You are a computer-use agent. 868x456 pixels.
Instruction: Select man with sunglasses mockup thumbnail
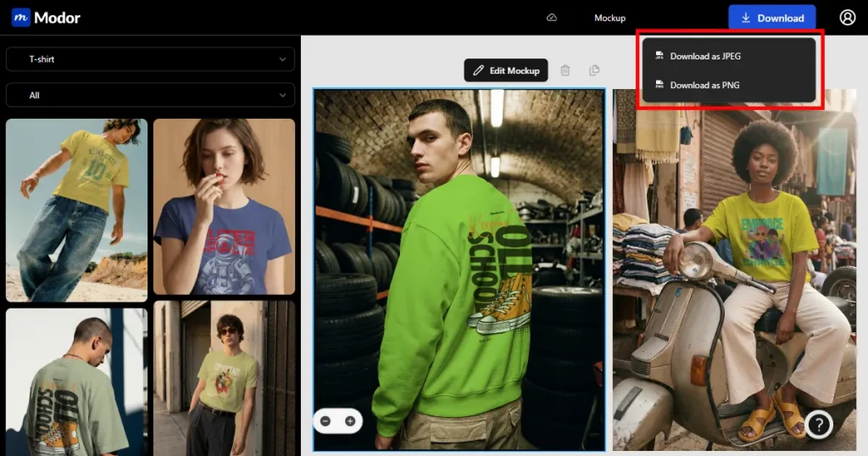coord(224,377)
